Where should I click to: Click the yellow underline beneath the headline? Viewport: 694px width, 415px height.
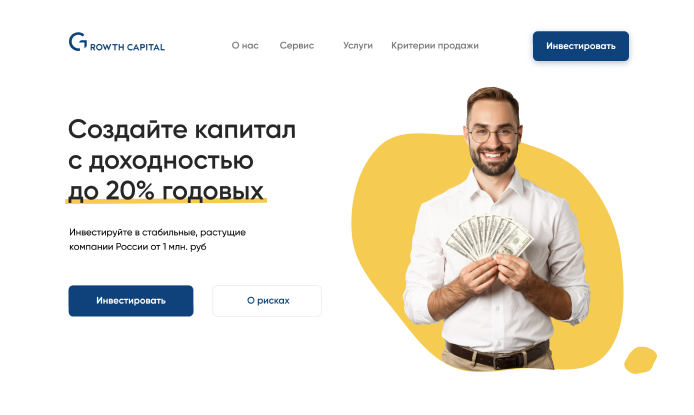click(166, 201)
